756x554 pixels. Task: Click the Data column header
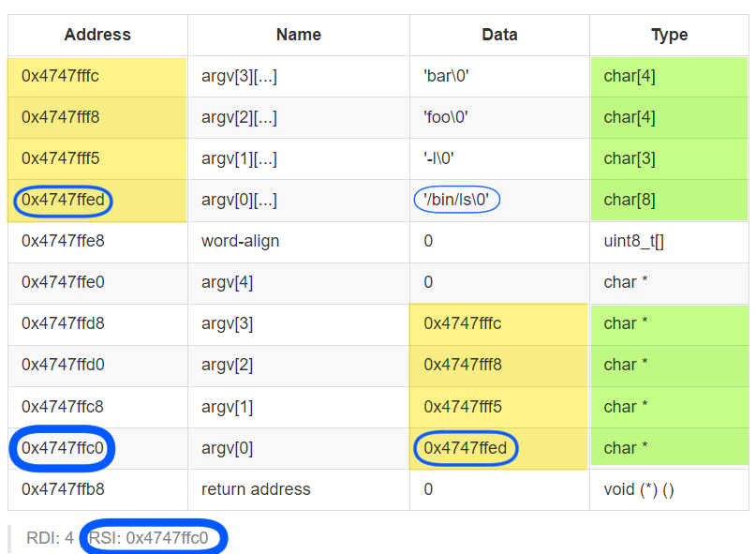(499, 35)
